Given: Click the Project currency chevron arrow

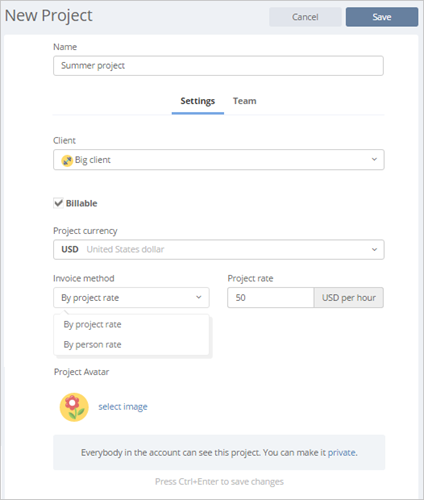Looking at the screenshot, I should pyautogui.click(x=374, y=249).
